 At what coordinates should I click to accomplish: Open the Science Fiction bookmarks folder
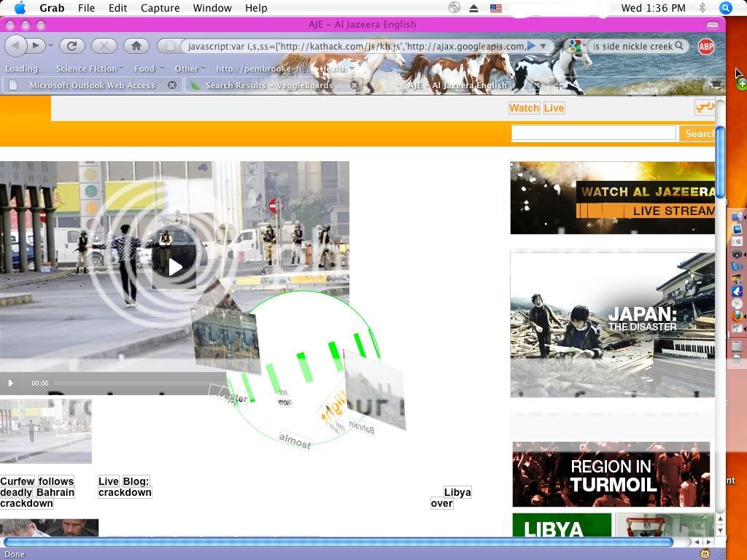[x=90, y=69]
